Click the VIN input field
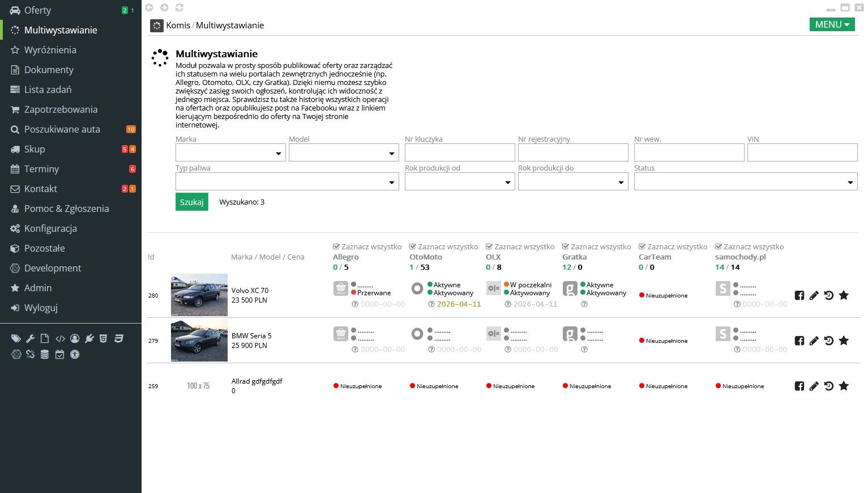 pos(802,153)
